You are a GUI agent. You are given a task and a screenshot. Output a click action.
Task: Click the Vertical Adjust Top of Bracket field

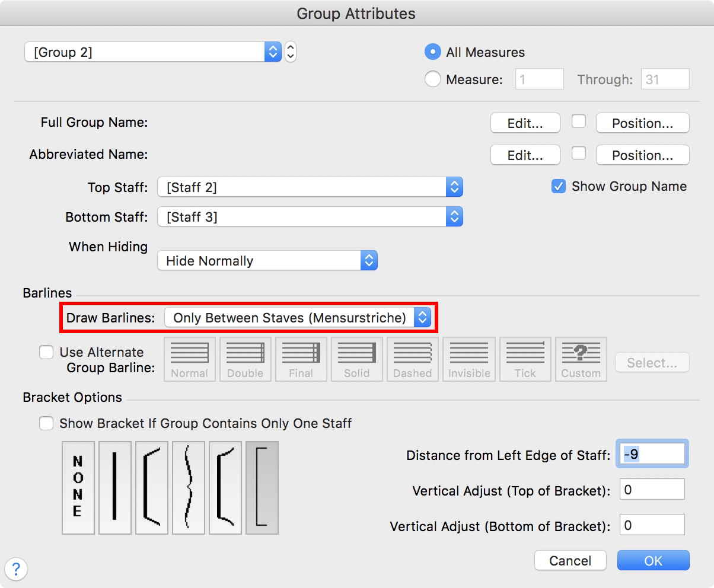652,490
